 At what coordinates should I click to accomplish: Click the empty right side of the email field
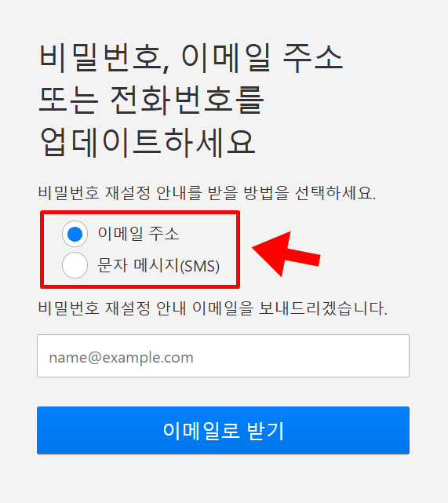click(301, 355)
